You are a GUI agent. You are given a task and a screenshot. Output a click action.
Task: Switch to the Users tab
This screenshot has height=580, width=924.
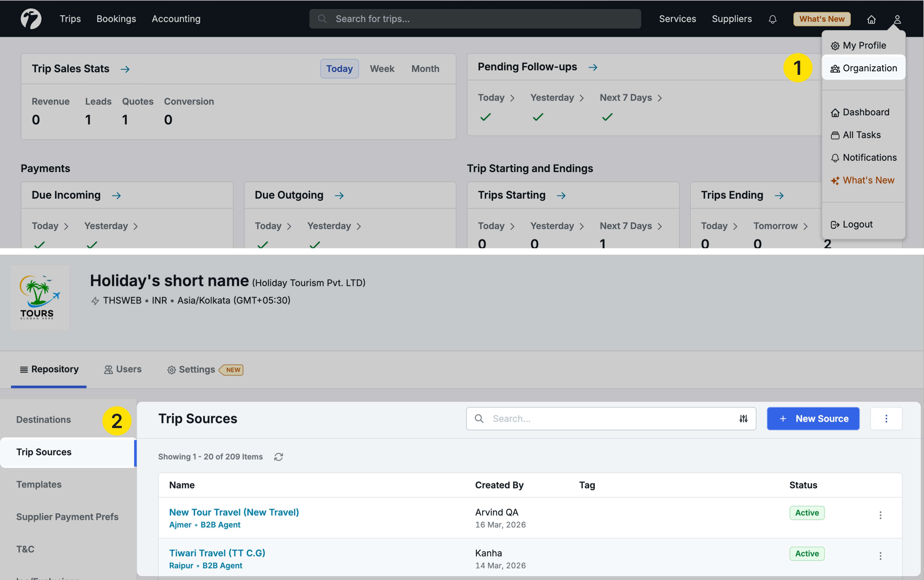pyautogui.click(x=123, y=369)
